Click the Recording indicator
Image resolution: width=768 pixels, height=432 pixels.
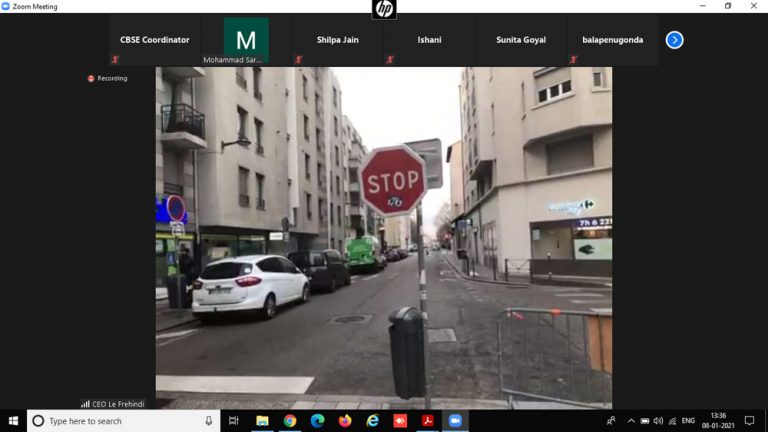[108, 78]
